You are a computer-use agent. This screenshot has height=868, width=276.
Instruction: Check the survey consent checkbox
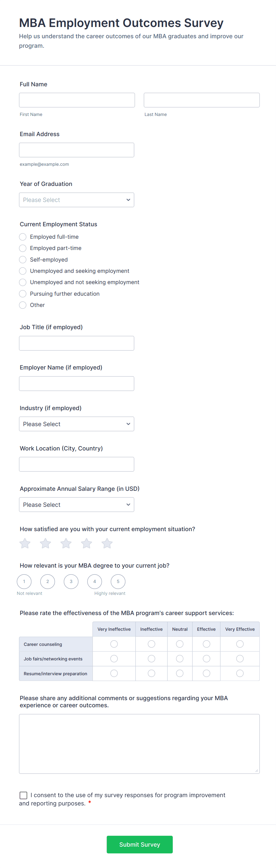click(x=23, y=795)
